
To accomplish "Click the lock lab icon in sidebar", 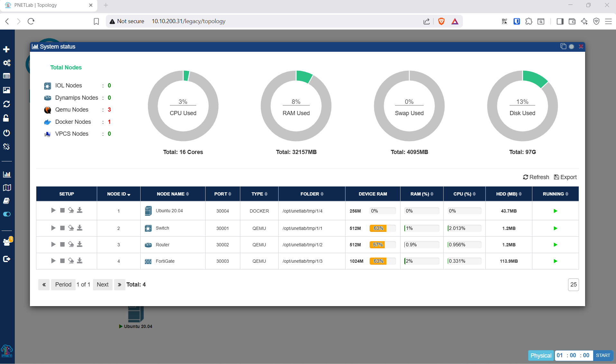I will [6, 118].
